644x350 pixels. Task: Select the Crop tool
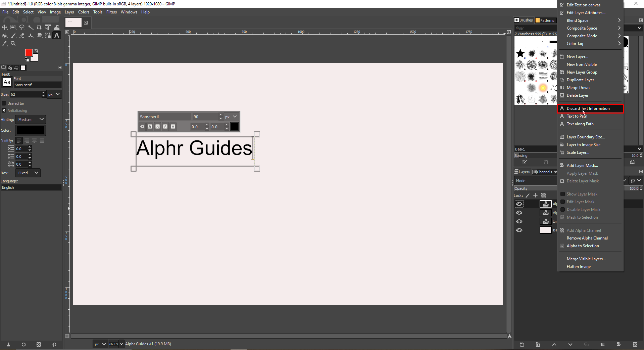pyautogui.click(x=39, y=28)
